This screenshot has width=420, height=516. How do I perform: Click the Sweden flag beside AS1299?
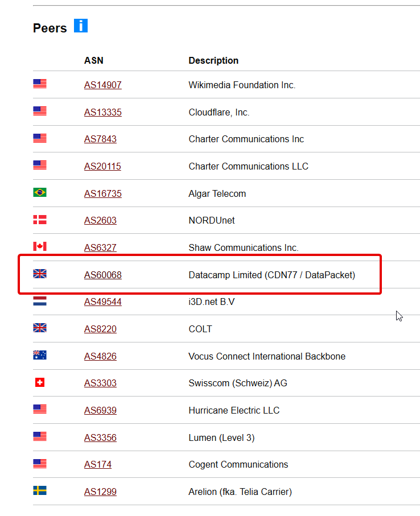(40, 490)
